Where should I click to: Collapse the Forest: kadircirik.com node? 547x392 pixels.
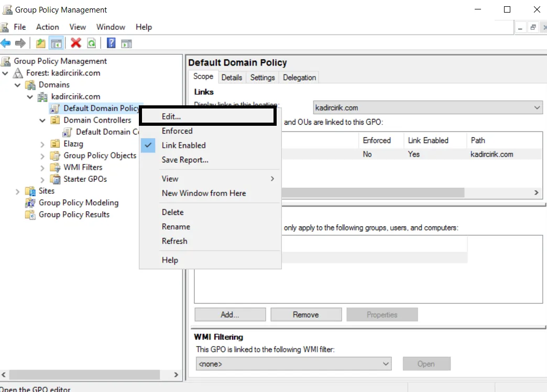pos(5,73)
